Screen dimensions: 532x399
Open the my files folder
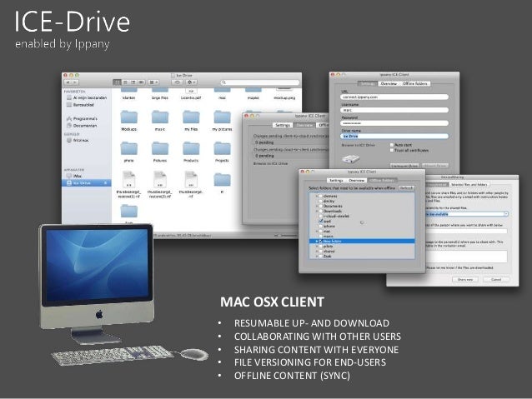click(191, 117)
